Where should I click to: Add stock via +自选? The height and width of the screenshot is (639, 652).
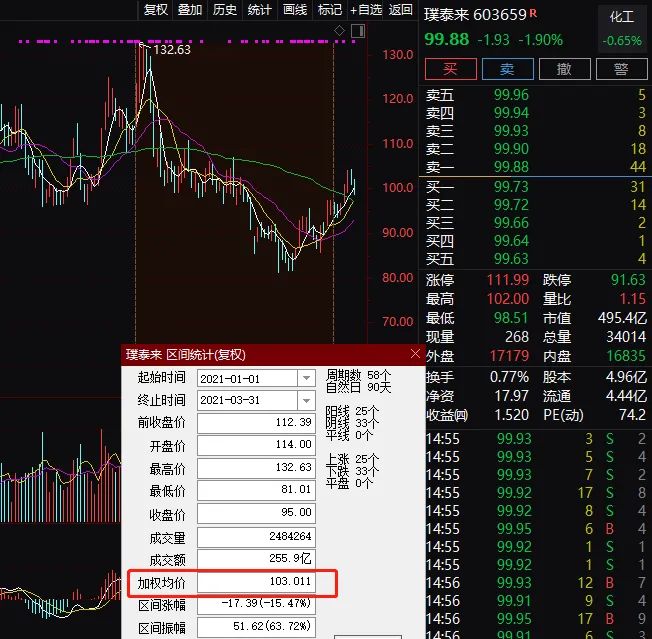click(366, 10)
